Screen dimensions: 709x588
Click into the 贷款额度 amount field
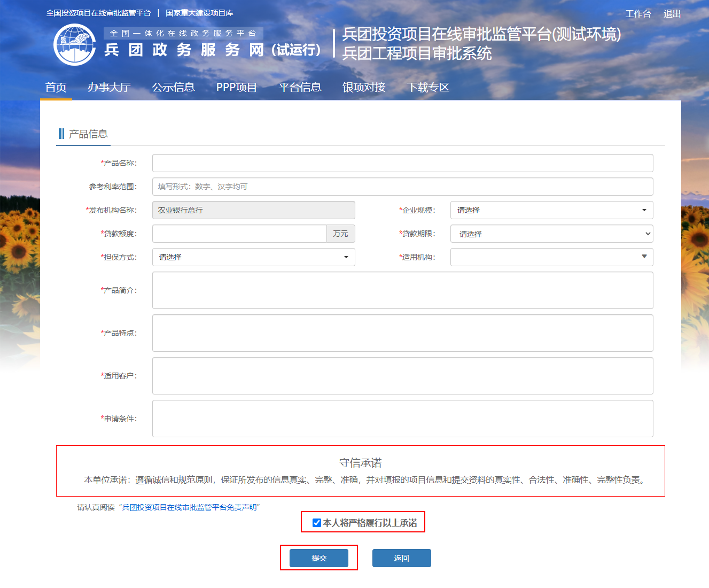point(239,234)
